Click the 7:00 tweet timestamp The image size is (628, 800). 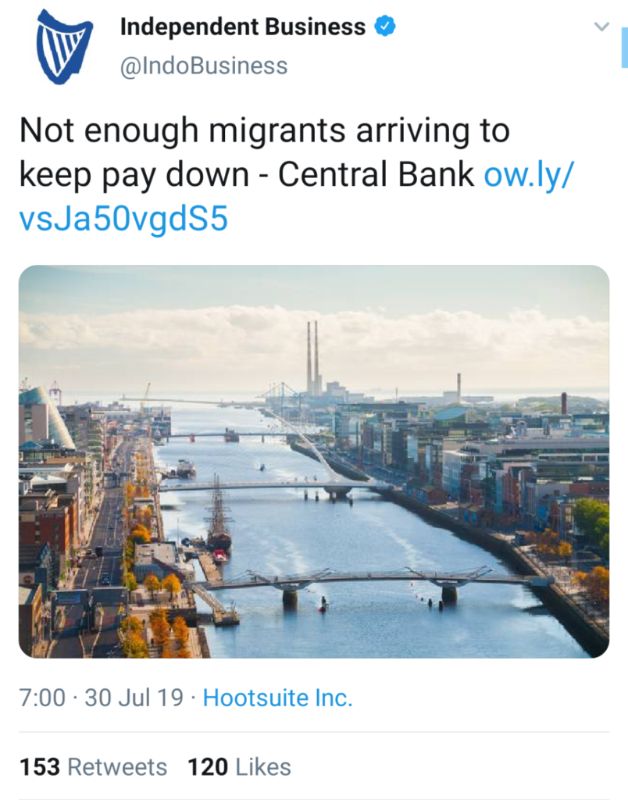tap(42, 697)
